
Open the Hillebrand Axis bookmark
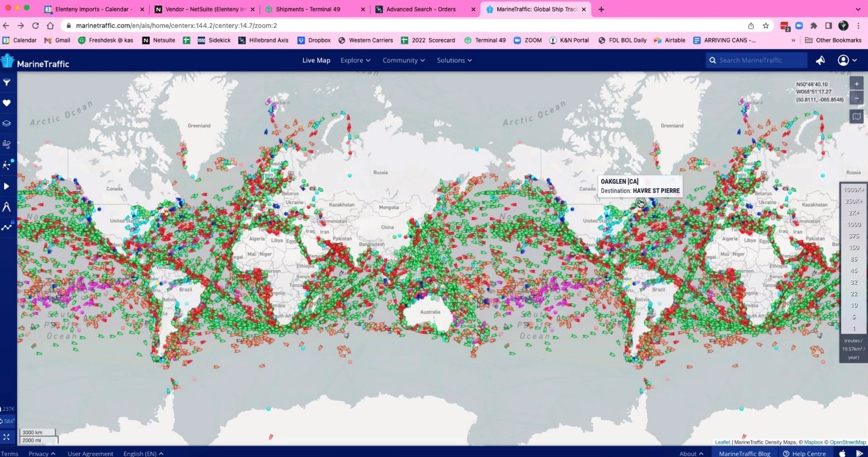click(x=263, y=40)
